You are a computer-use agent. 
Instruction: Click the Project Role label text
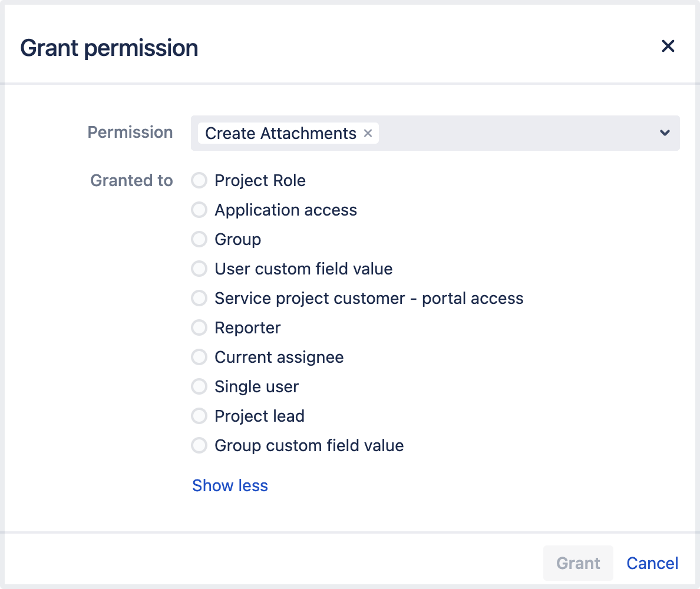(260, 180)
